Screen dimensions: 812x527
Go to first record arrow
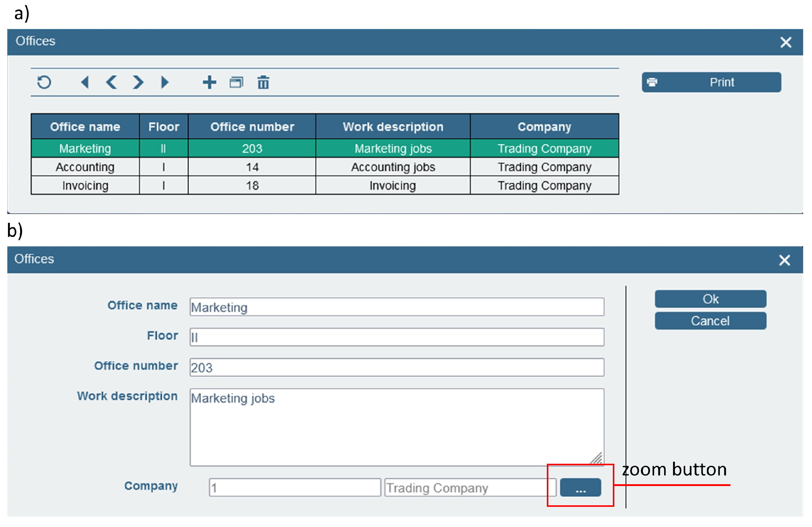point(85,82)
